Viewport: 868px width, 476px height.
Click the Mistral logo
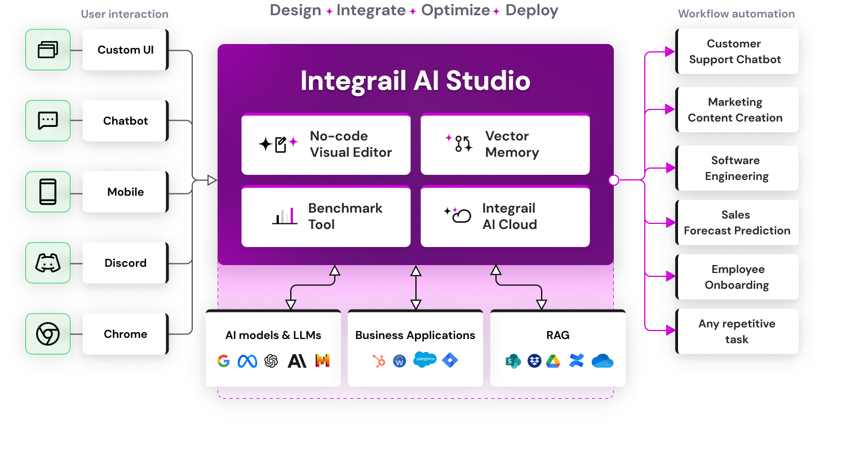pyautogui.click(x=322, y=361)
